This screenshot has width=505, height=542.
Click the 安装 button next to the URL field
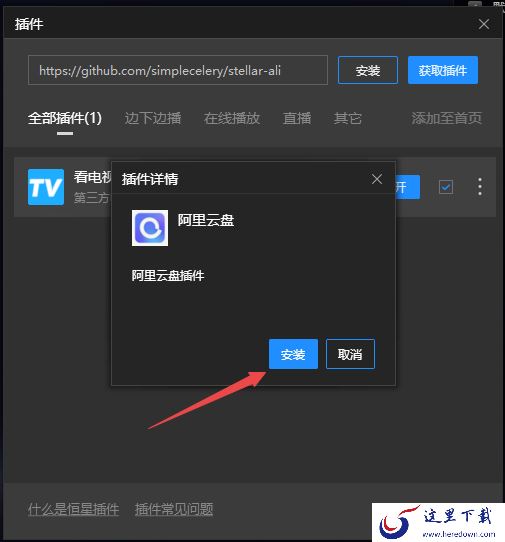point(368,70)
